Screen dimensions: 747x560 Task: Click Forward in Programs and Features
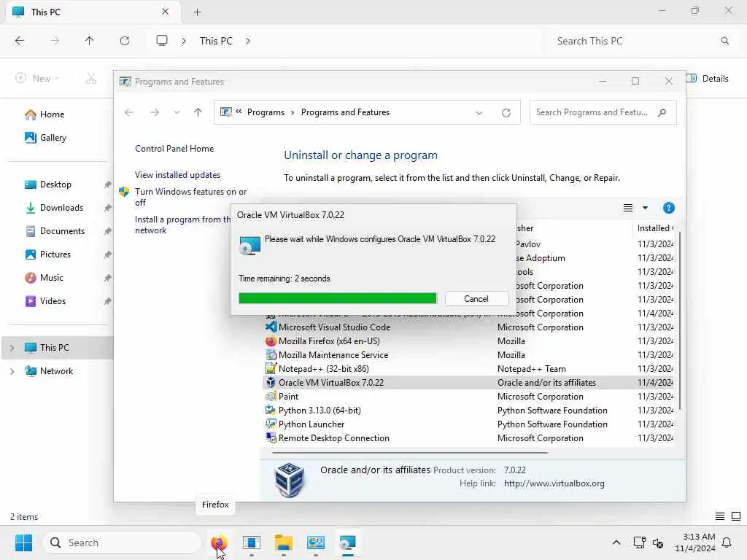click(x=155, y=112)
